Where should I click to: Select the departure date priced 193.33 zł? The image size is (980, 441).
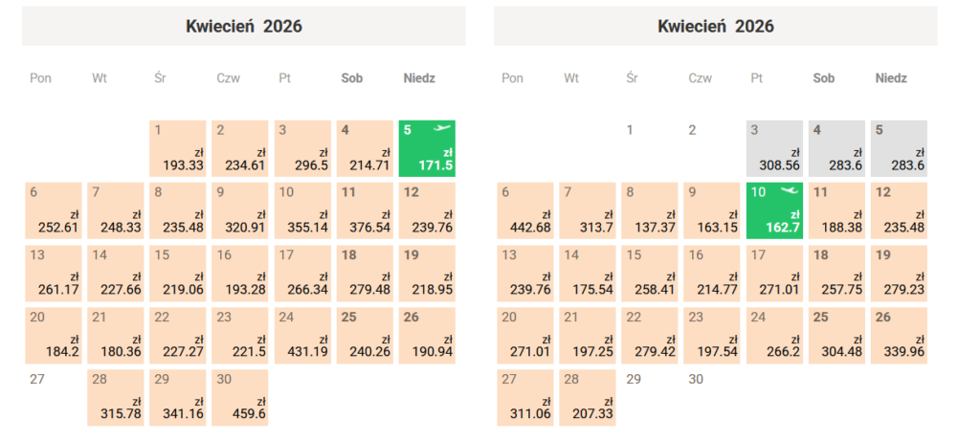(x=178, y=148)
